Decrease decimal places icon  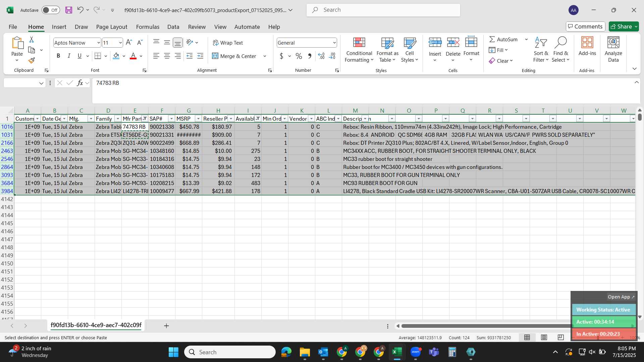click(332, 56)
